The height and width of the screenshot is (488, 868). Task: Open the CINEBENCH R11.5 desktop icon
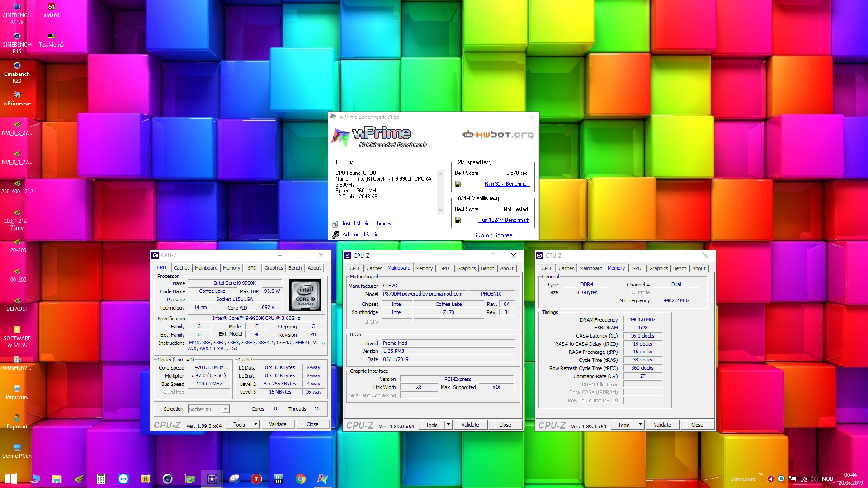[x=17, y=14]
